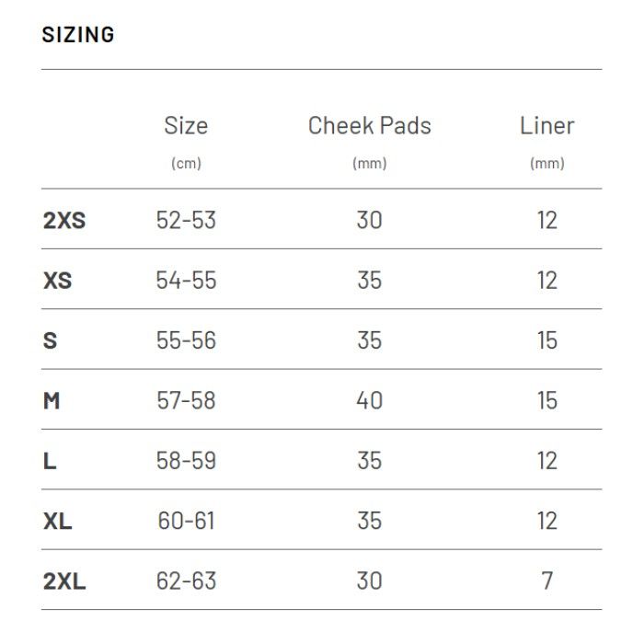Select the M row label

point(52,401)
